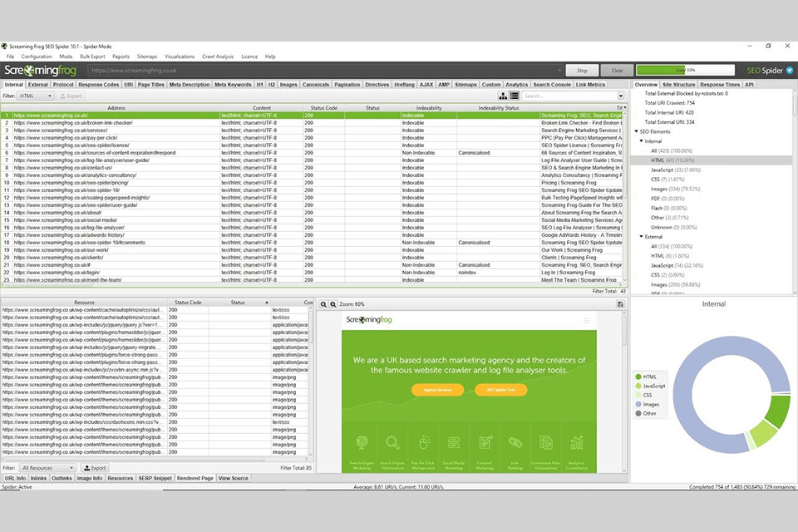The width and height of the screenshot is (798, 532).
Task: Save the rendered page screenshot icon
Action: coord(620,304)
